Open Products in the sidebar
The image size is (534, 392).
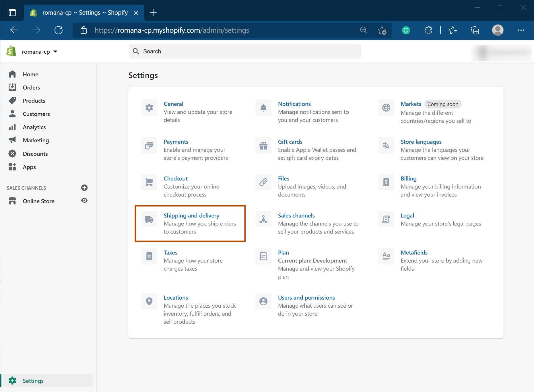point(34,101)
